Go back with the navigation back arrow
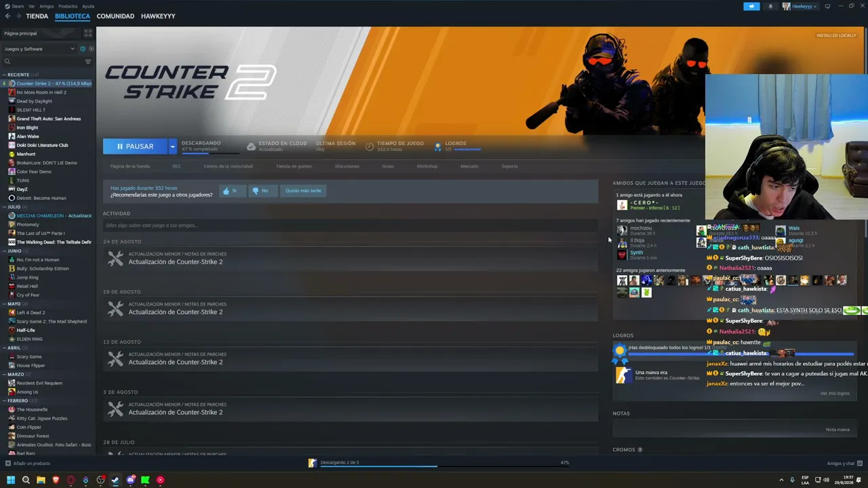The height and width of the screenshot is (488, 868). coord(7,16)
